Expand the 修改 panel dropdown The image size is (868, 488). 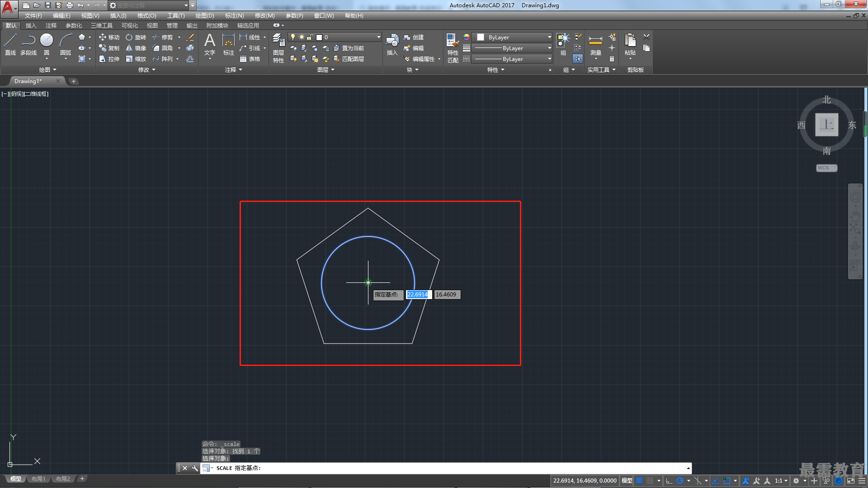click(147, 70)
